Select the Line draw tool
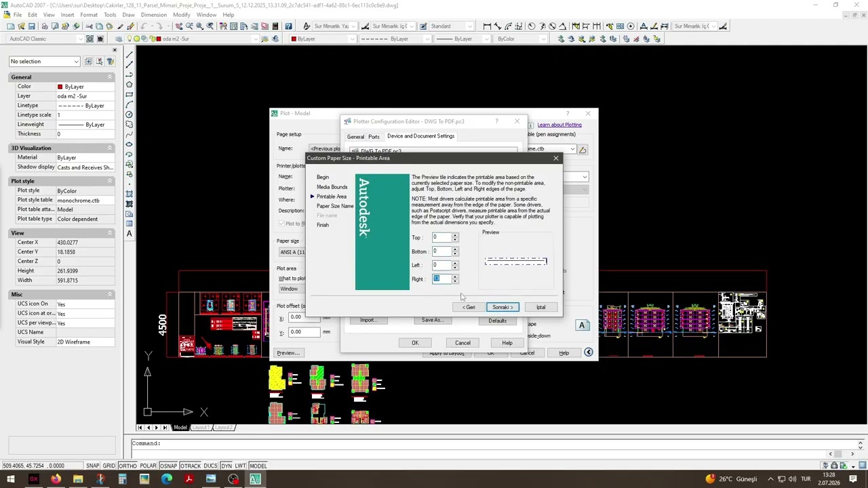The width and height of the screenshot is (868, 488). (130, 54)
